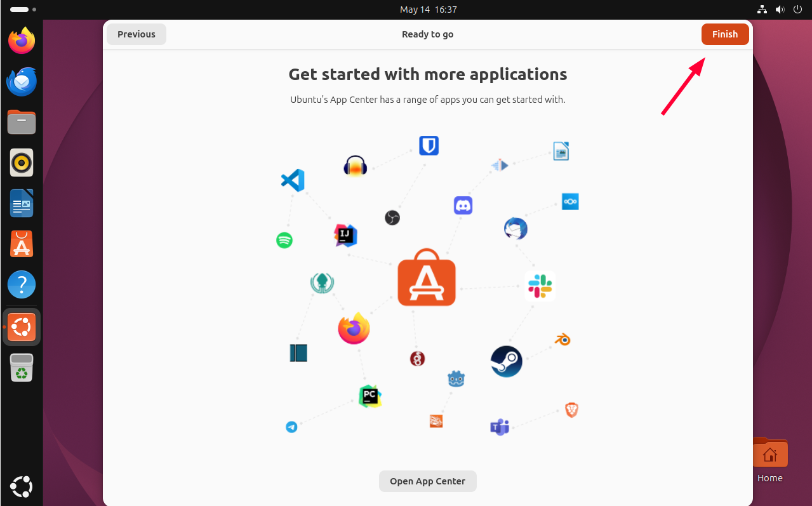Image resolution: width=812 pixels, height=506 pixels.
Task: Click the Nextcloud icon
Action: tap(570, 202)
